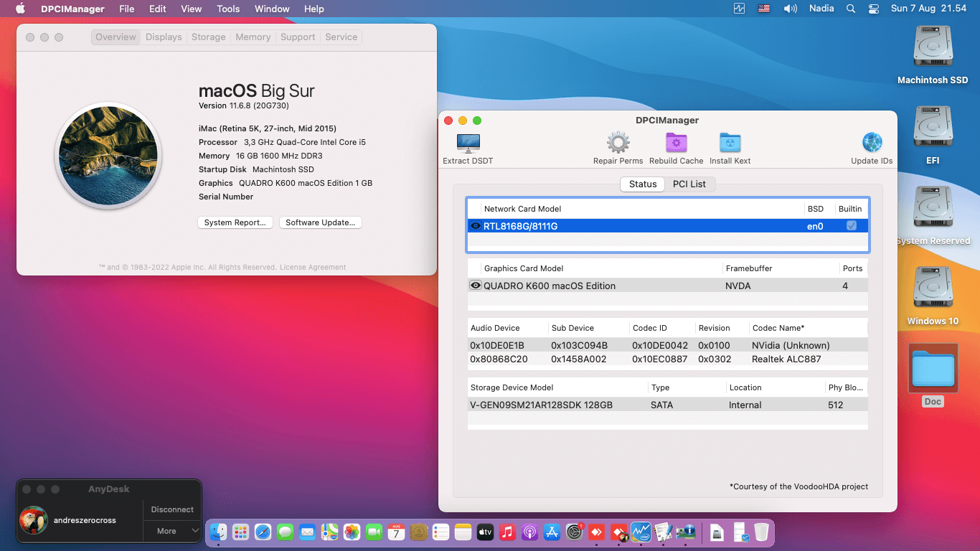Switch to the PCI List tab

pos(690,184)
